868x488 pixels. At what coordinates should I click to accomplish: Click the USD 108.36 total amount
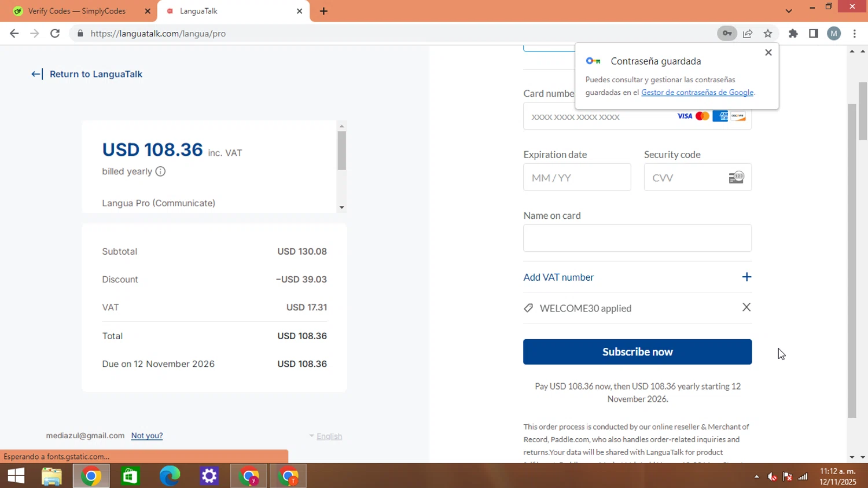[302, 336]
